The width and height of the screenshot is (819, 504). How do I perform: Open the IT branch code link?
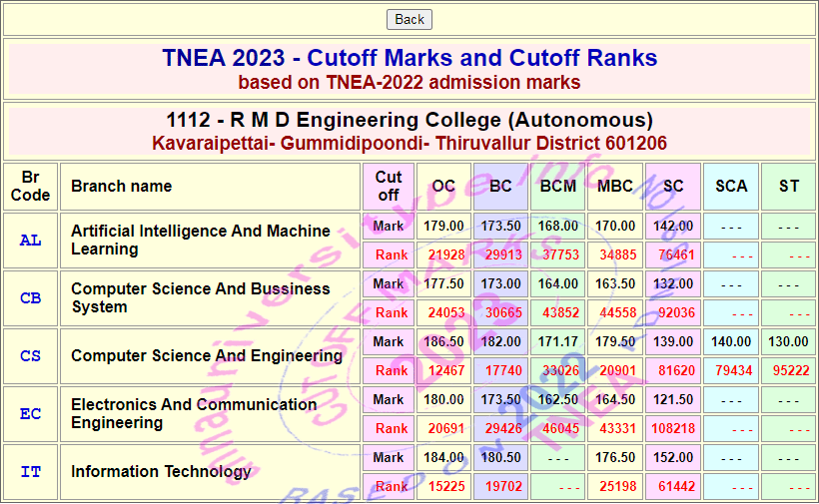(30, 472)
